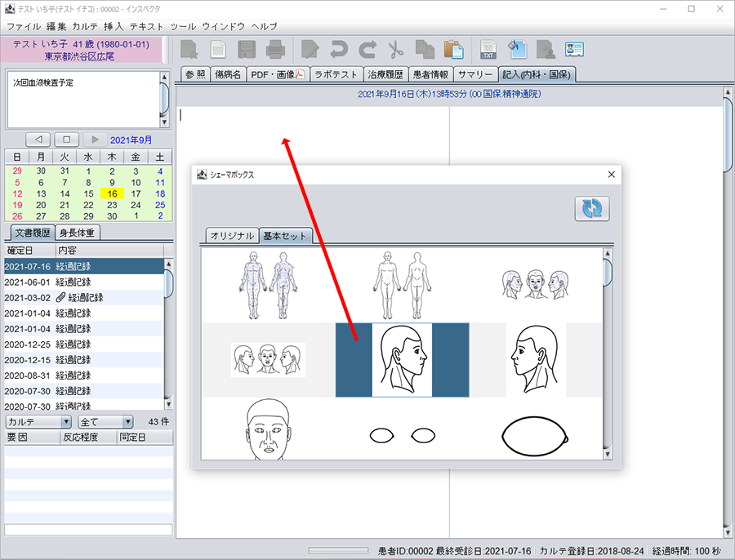Image resolution: width=735 pixels, height=560 pixels.
Task: Click the current month square button
Action: (67, 140)
